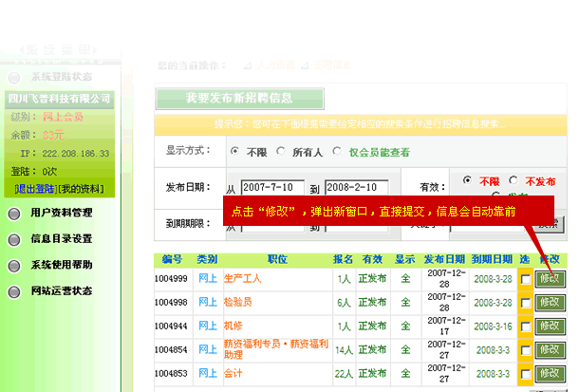Click the bullet icon beside 信息目录设置
This screenshot has height=392, width=579.
14,239
